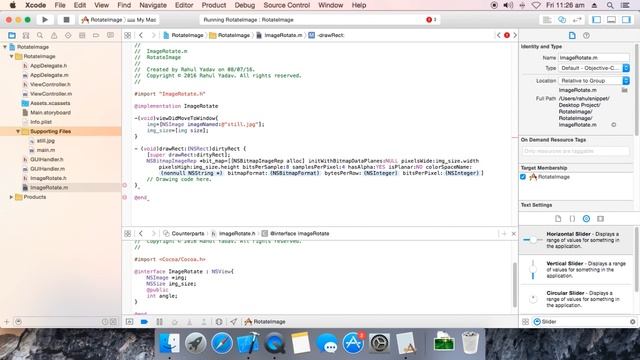Select Main.storyboard in the navigator
The height and width of the screenshot is (360, 640).
(50, 113)
